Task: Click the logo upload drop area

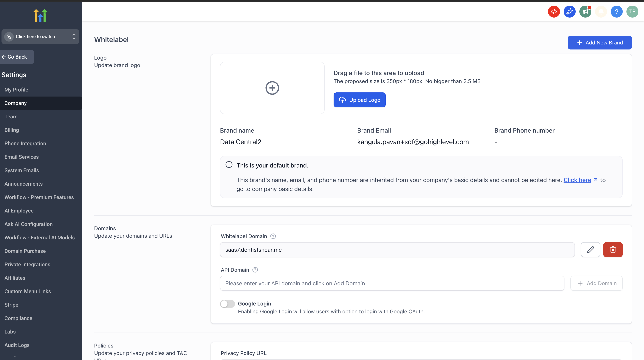Action: (272, 88)
